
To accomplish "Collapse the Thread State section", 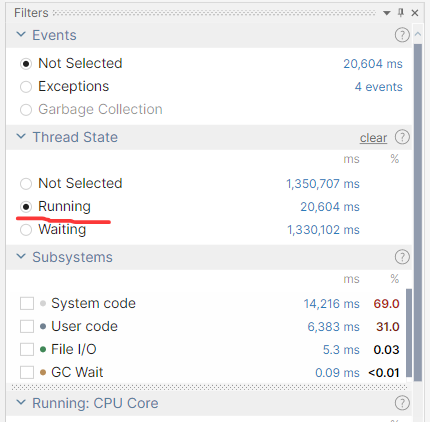I will click(21, 136).
